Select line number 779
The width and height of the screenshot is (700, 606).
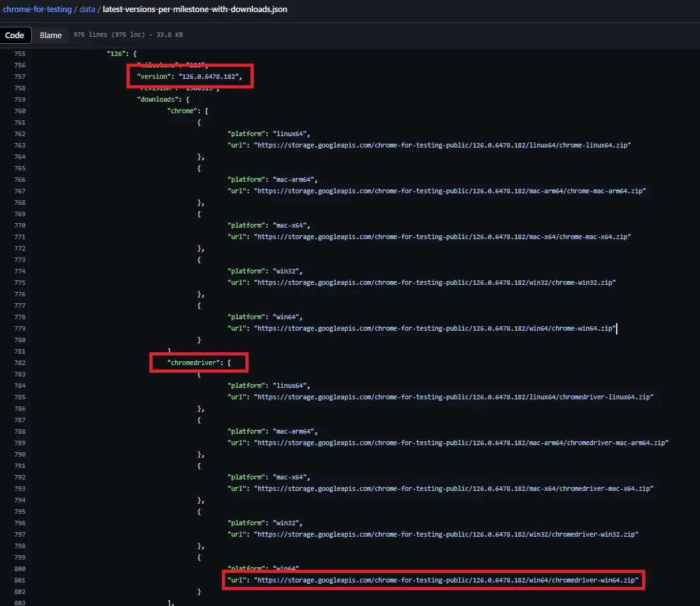pyautogui.click(x=20, y=328)
